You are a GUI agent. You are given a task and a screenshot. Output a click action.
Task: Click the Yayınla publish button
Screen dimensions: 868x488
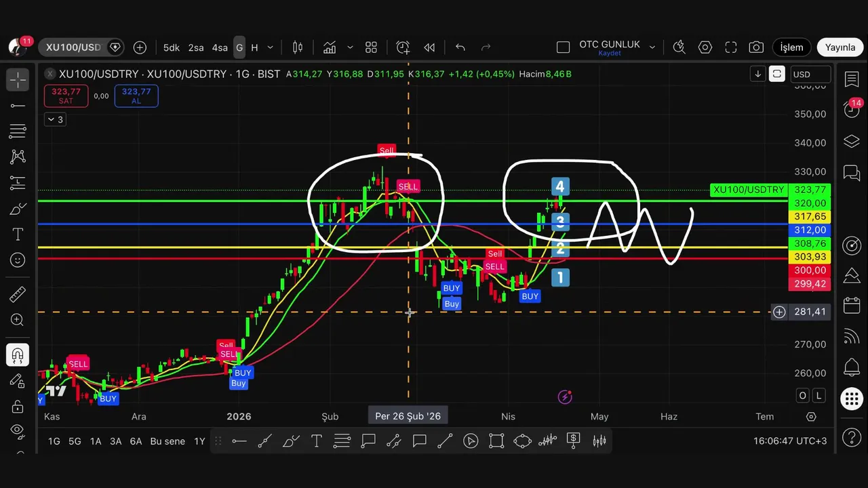coord(840,47)
